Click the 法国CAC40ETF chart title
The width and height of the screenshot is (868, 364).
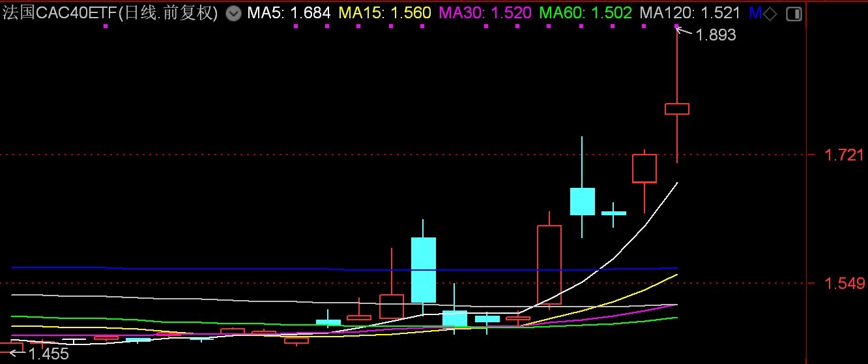point(109,13)
